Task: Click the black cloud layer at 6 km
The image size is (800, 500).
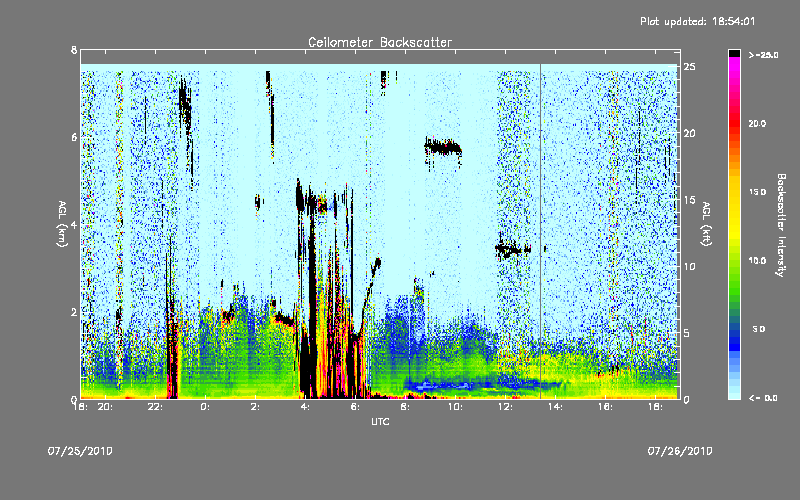Action: pyautogui.click(x=443, y=148)
